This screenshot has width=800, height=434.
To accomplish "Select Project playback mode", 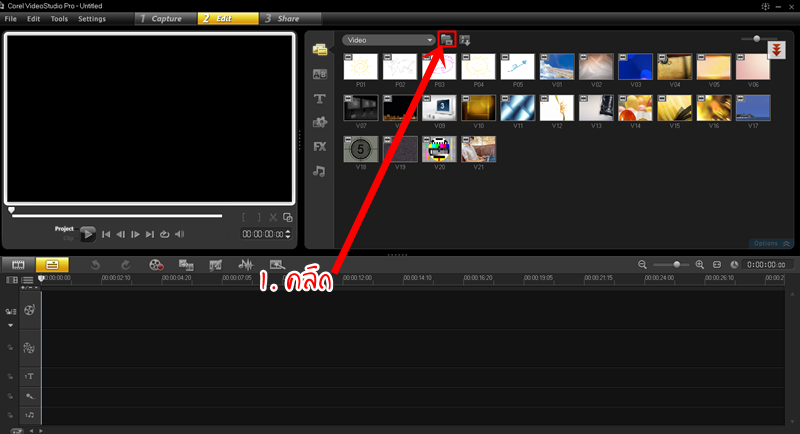I will [64, 229].
